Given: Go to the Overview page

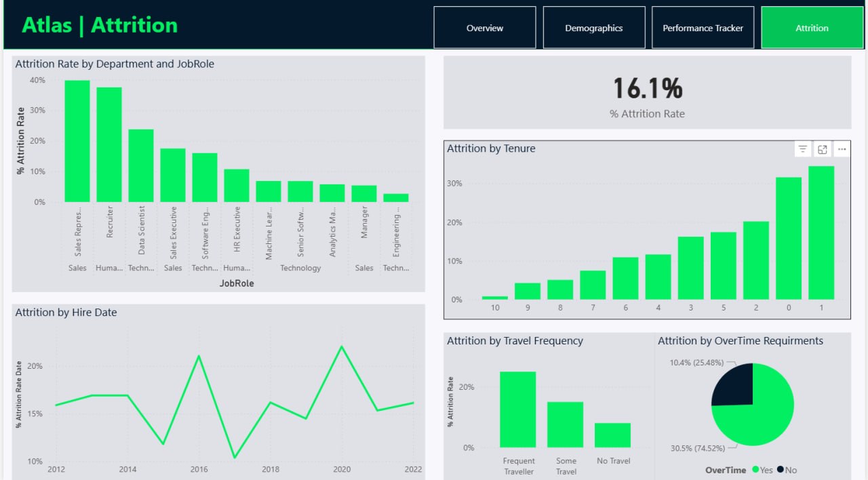Looking at the screenshot, I should (485, 28).
